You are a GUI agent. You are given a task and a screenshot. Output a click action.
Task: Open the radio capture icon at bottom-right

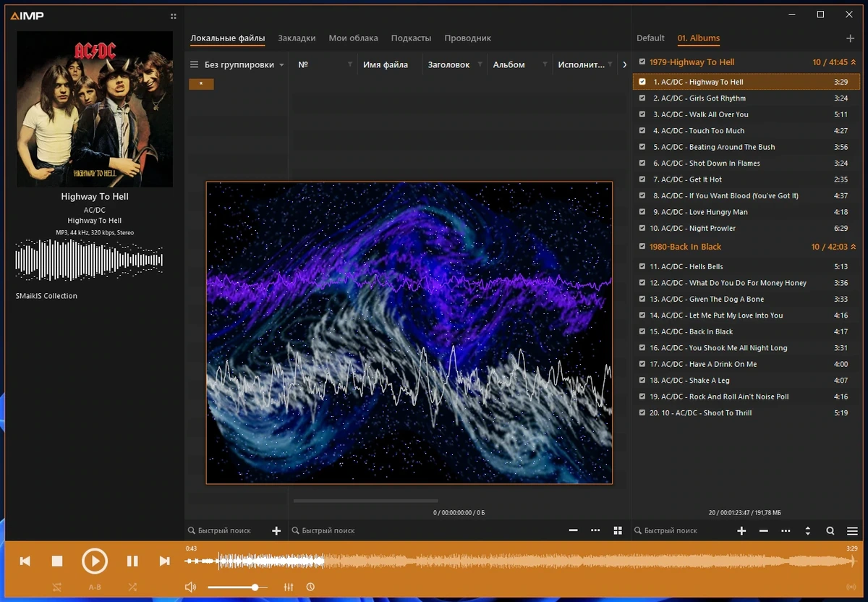[x=851, y=587]
